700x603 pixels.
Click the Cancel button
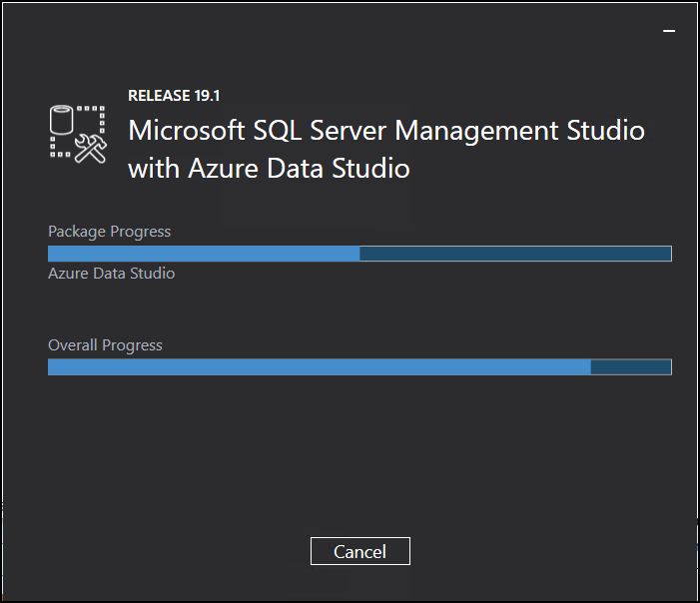click(x=359, y=551)
